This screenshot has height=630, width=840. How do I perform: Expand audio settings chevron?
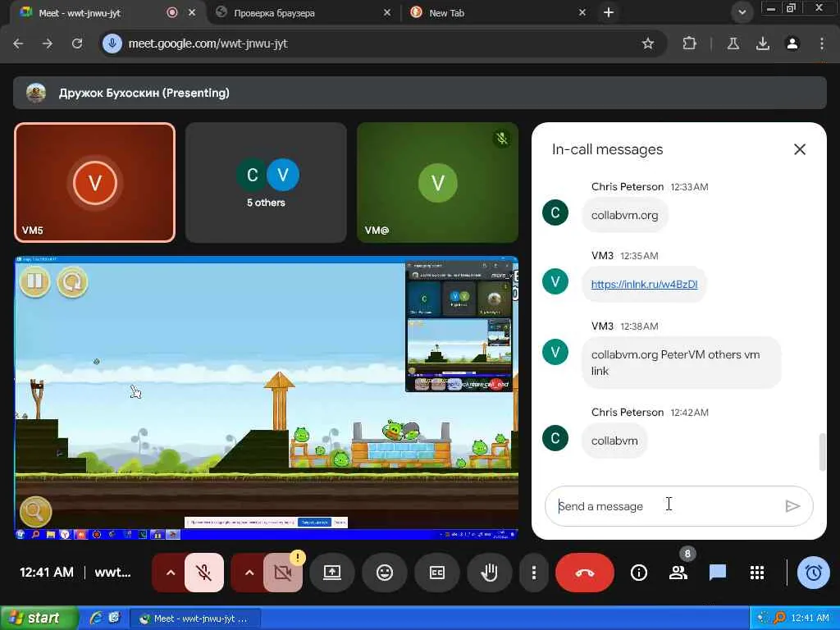[171, 573]
